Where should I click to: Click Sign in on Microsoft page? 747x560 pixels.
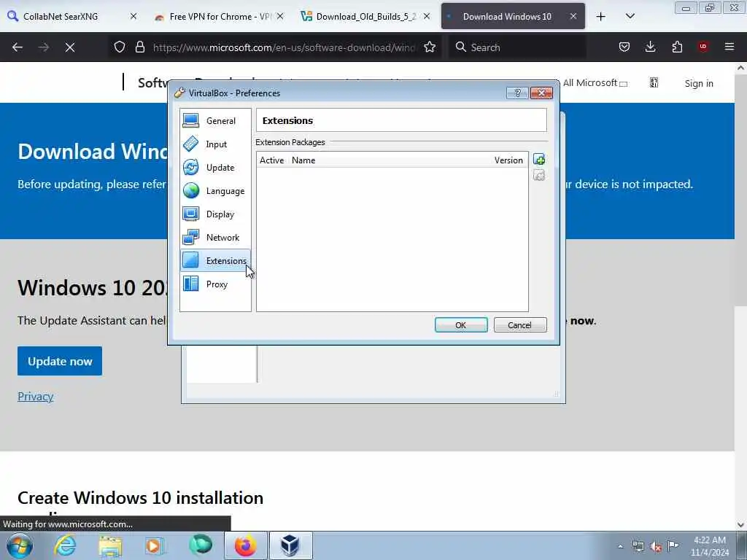pyautogui.click(x=699, y=83)
